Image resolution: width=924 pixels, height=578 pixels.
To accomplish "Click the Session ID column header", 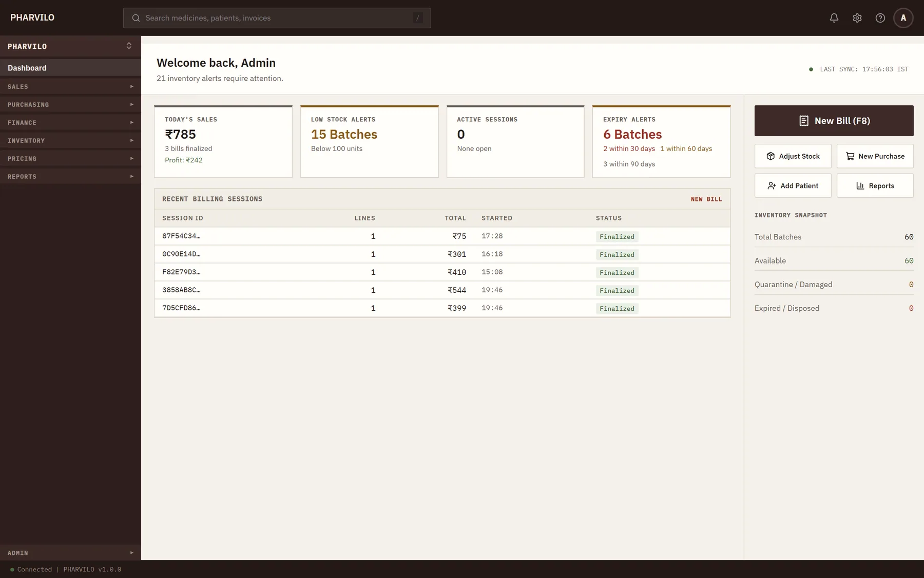I will pos(183,218).
